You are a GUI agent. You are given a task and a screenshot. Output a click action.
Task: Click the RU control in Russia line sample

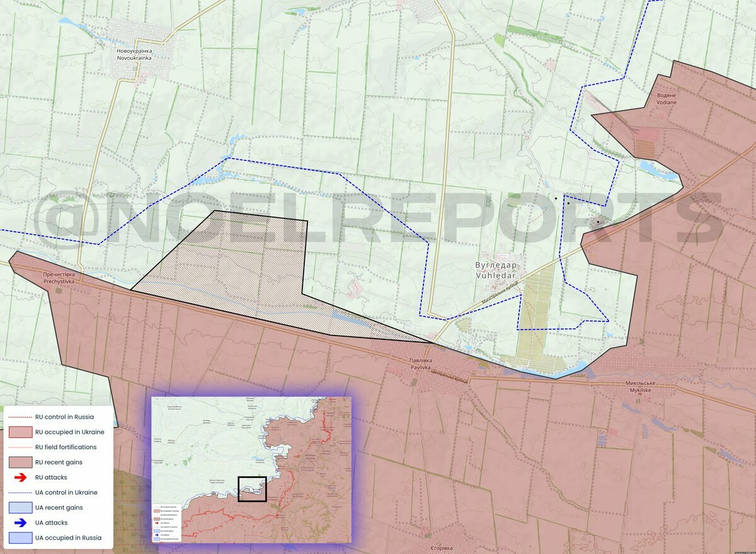click(x=20, y=417)
